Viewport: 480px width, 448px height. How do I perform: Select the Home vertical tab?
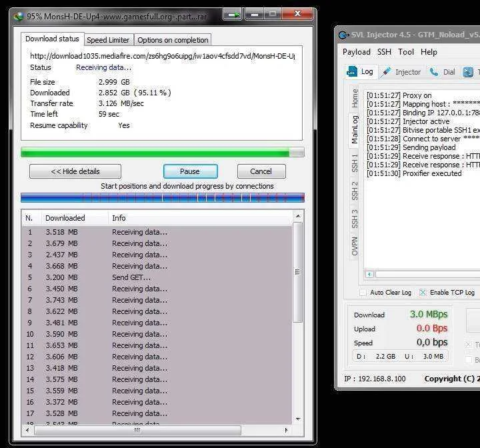coord(355,99)
